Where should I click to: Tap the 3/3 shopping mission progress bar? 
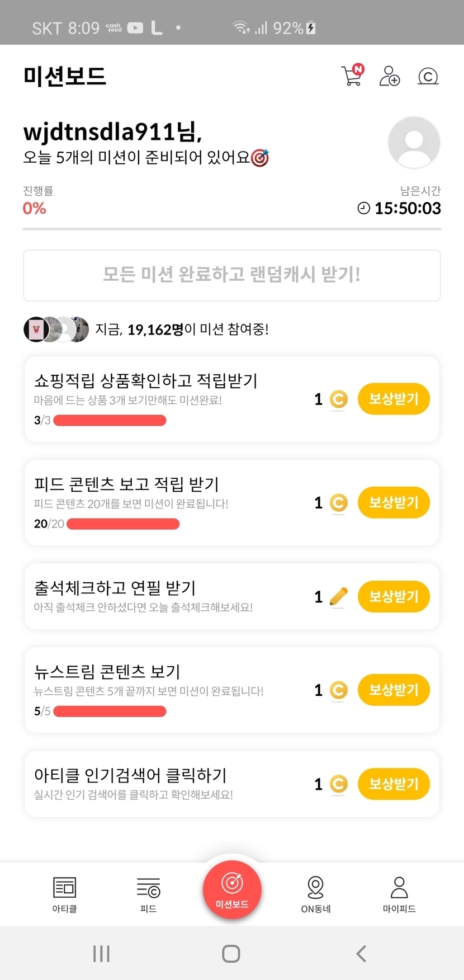[x=110, y=421]
